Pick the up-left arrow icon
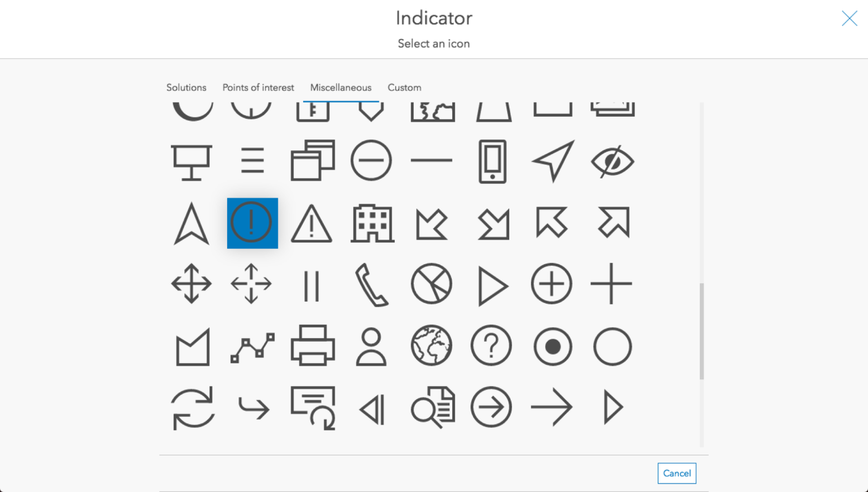Image resolution: width=868 pixels, height=492 pixels. pos(552,222)
